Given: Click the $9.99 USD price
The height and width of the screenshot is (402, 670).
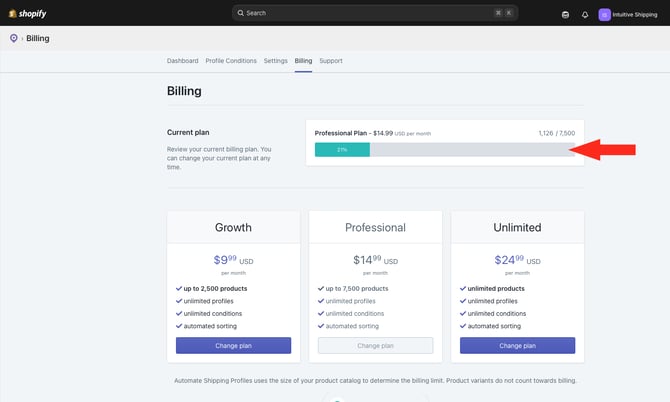Looking at the screenshot, I should [x=233, y=260].
